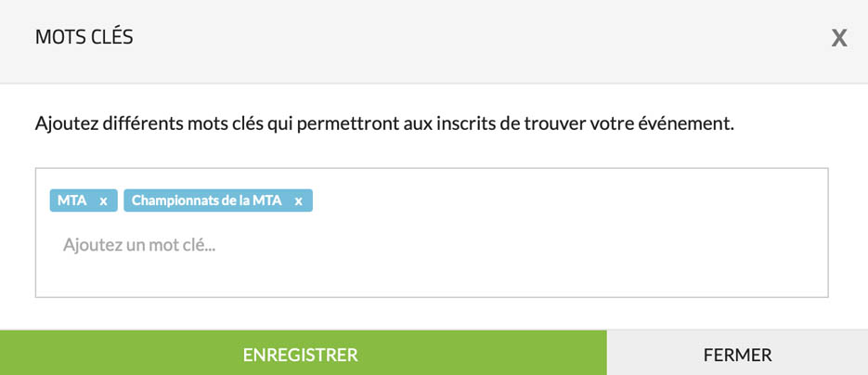Delete the second keyword using its x
Screen dimensions: 868x375
click(298, 200)
